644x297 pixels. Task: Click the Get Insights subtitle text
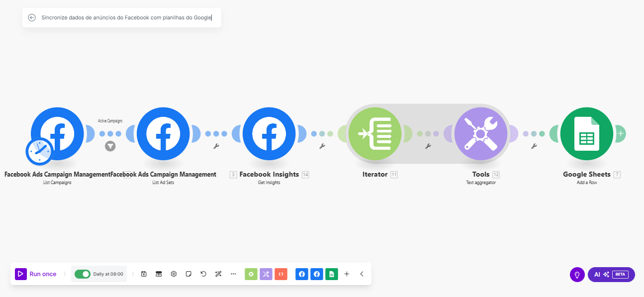269,183
